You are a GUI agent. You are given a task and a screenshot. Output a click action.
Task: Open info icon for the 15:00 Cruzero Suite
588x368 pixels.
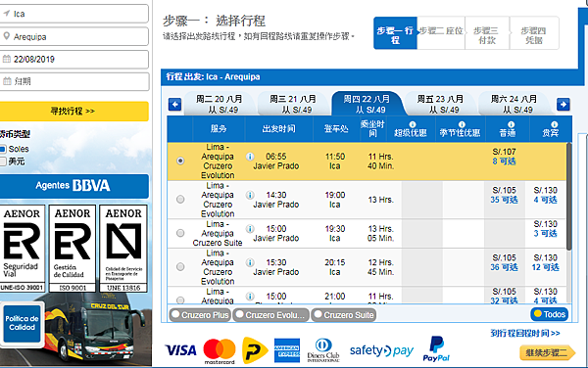(250, 229)
